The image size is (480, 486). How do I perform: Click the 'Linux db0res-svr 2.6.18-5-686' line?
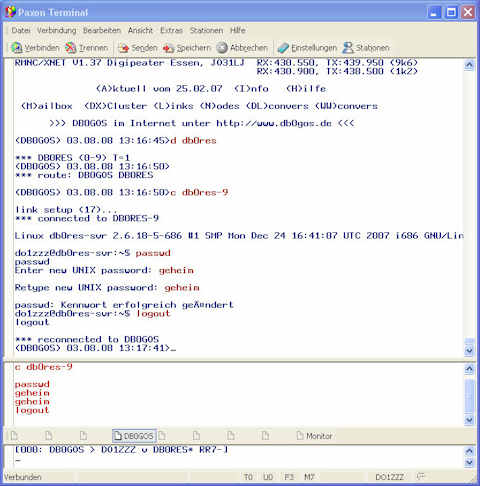point(239,236)
